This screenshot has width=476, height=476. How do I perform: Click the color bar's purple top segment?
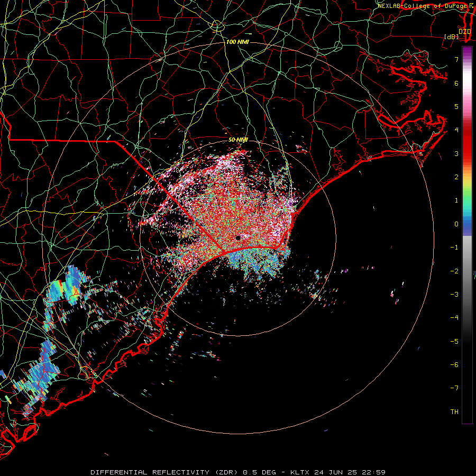[467, 52]
